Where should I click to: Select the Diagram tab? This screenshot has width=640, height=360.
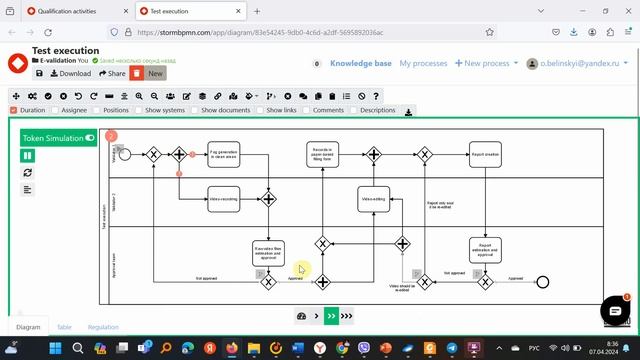(28, 327)
